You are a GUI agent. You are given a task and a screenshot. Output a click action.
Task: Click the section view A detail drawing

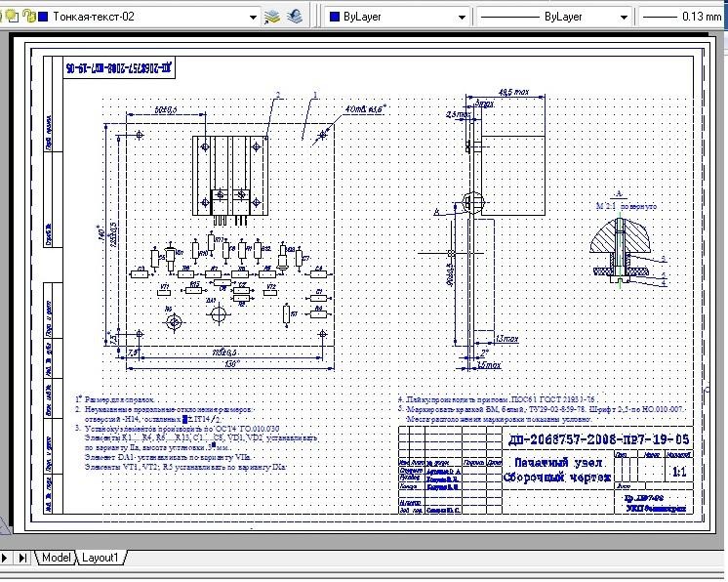[x=622, y=250]
